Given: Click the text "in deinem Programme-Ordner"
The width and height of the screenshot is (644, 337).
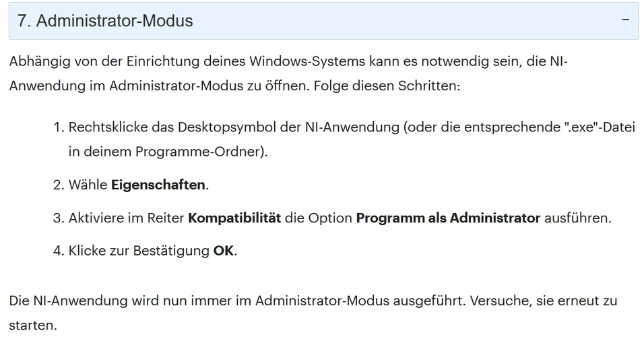Looking at the screenshot, I should [166, 152].
